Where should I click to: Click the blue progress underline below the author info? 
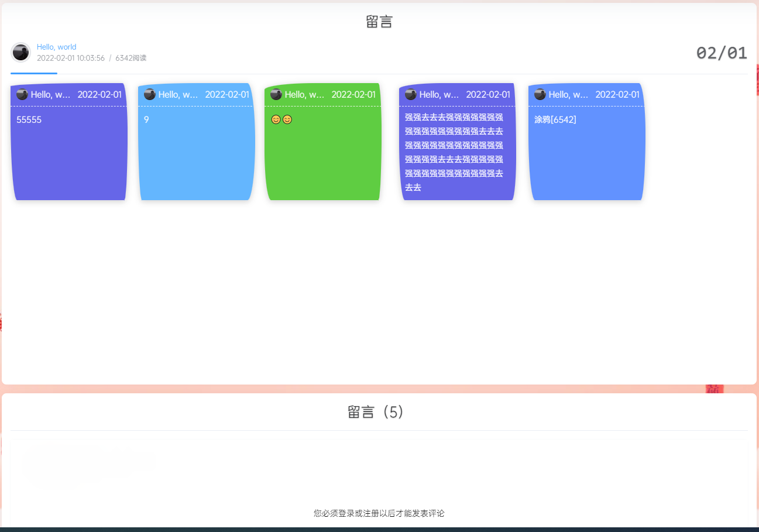click(x=33, y=74)
